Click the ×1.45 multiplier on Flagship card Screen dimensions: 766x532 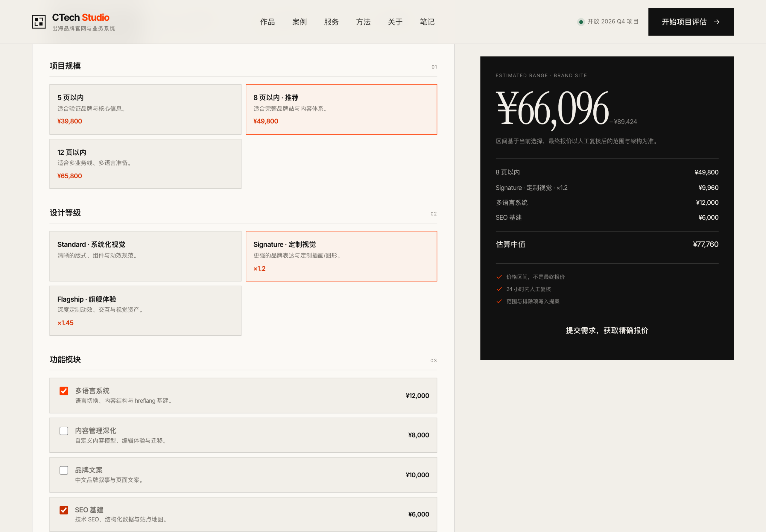pos(65,323)
